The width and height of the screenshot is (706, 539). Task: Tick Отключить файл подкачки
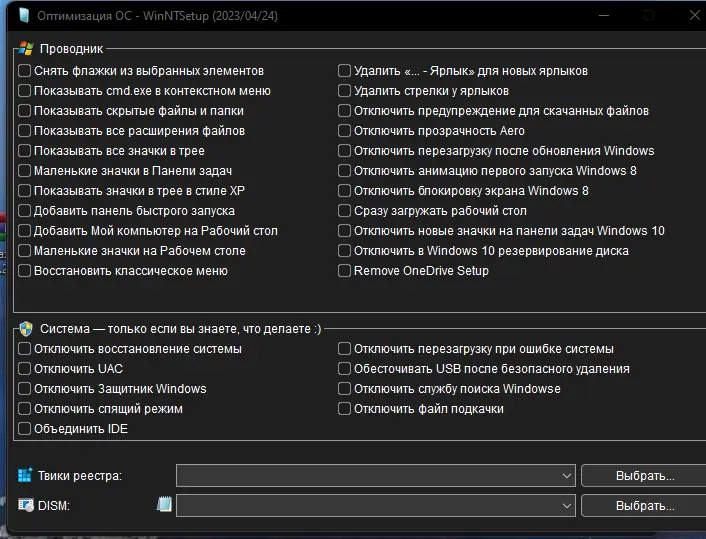tap(344, 409)
